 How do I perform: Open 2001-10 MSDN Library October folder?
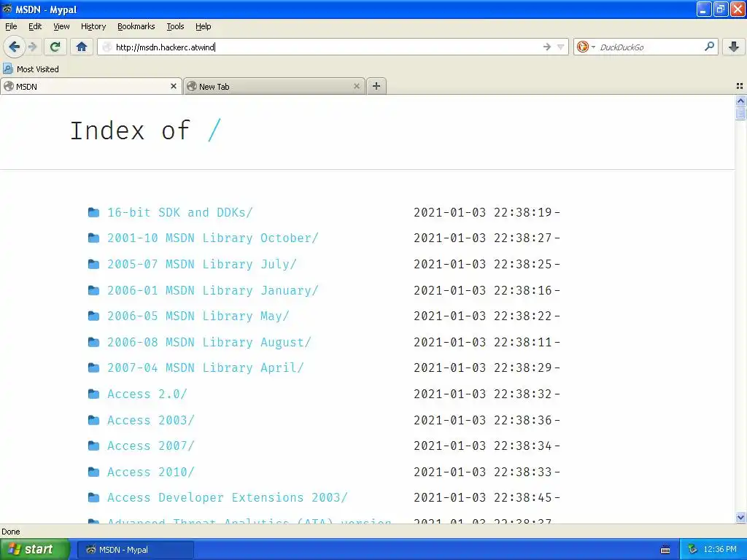(x=212, y=238)
